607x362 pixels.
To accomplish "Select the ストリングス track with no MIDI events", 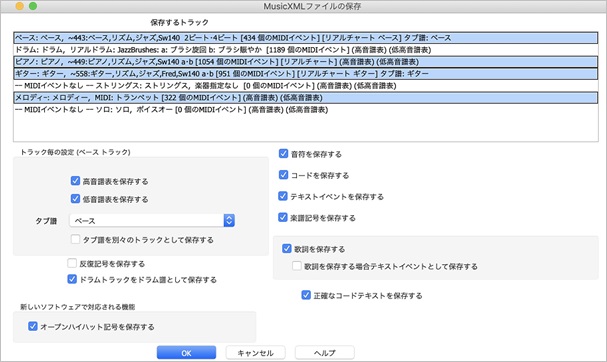I will [306, 86].
